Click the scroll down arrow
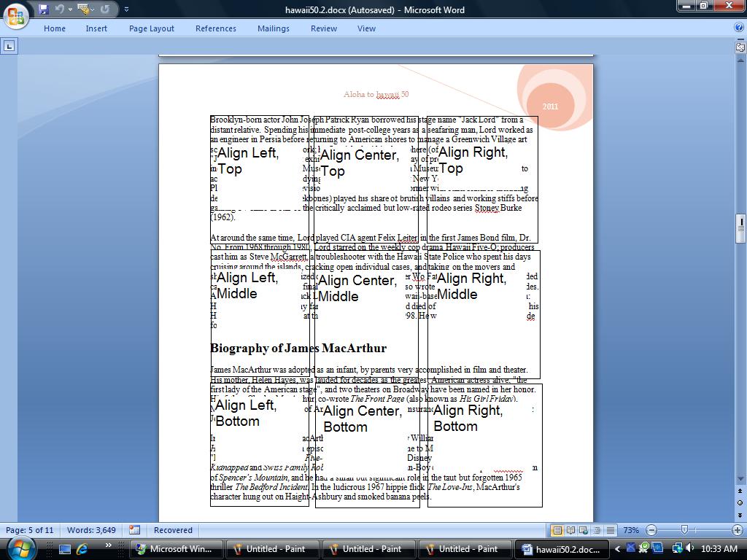The height and width of the screenshot is (560, 747). tap(740, 480)
